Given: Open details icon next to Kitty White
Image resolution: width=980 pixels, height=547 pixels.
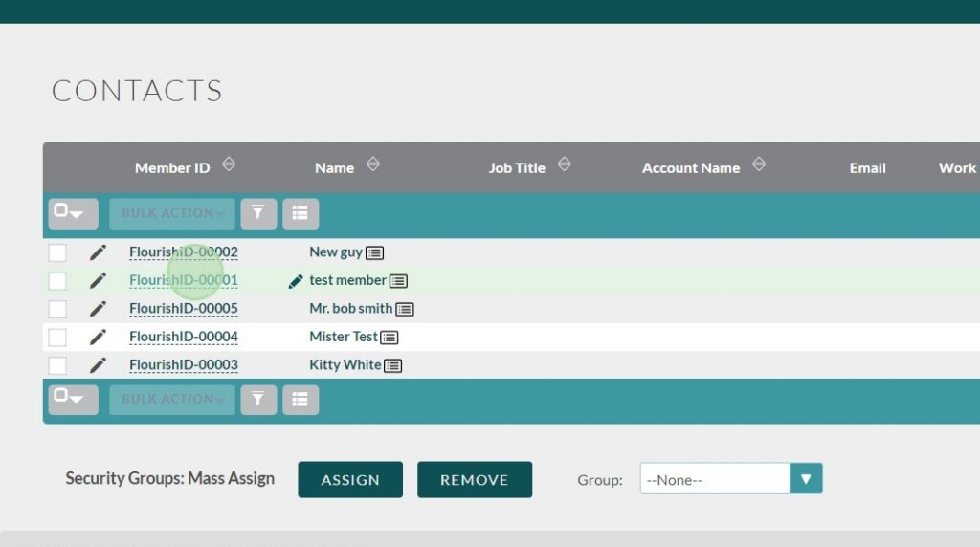Looking at the screenshot, I should (x=393, y=365).
